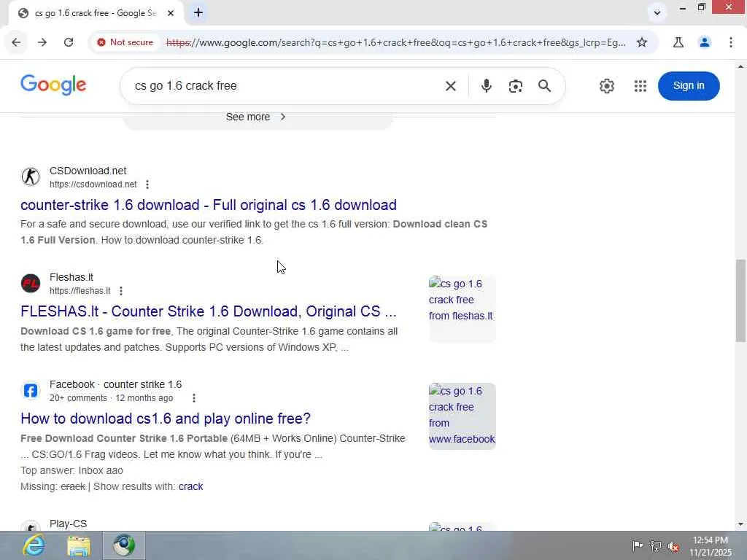Go forward with the browser forward arrow

click(42, 42)
